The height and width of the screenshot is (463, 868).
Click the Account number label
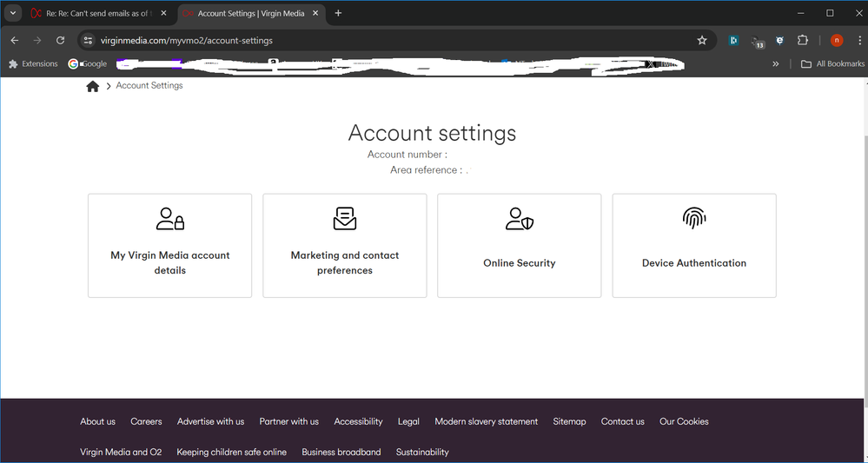pos(407,155)
